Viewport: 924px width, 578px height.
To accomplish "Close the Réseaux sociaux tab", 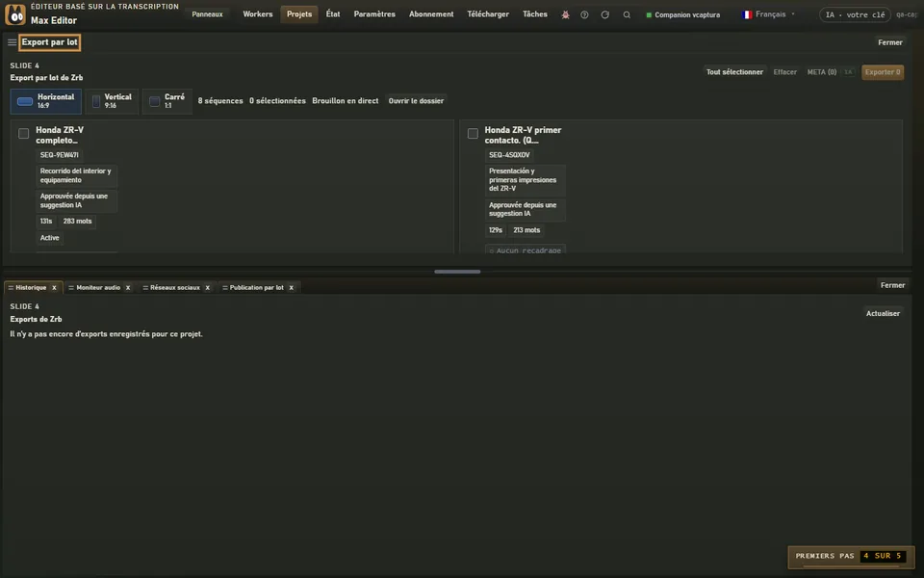I will [x=208, y=288].
